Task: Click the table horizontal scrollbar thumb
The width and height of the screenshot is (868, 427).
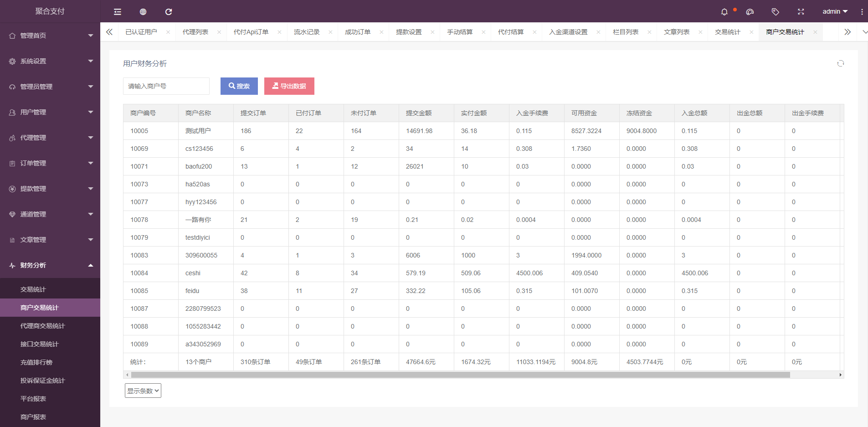Action: pyautogui.click(x=460, y=375)
